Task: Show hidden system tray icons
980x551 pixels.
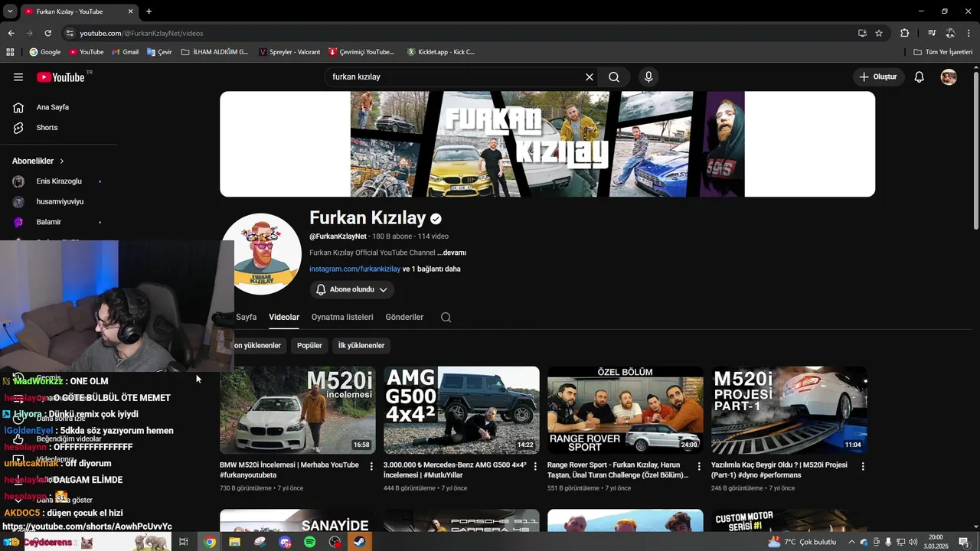Action: pyautogui.click(x=851, y=542)
